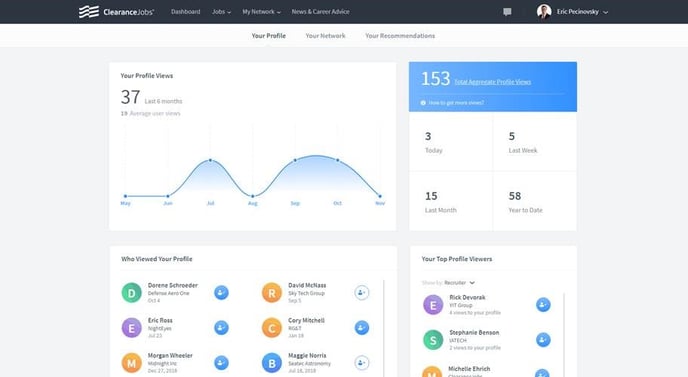Open the Total Aggregate Profile Views link
The height and width of the screenshot is (377, 688).
click(492, 82)
